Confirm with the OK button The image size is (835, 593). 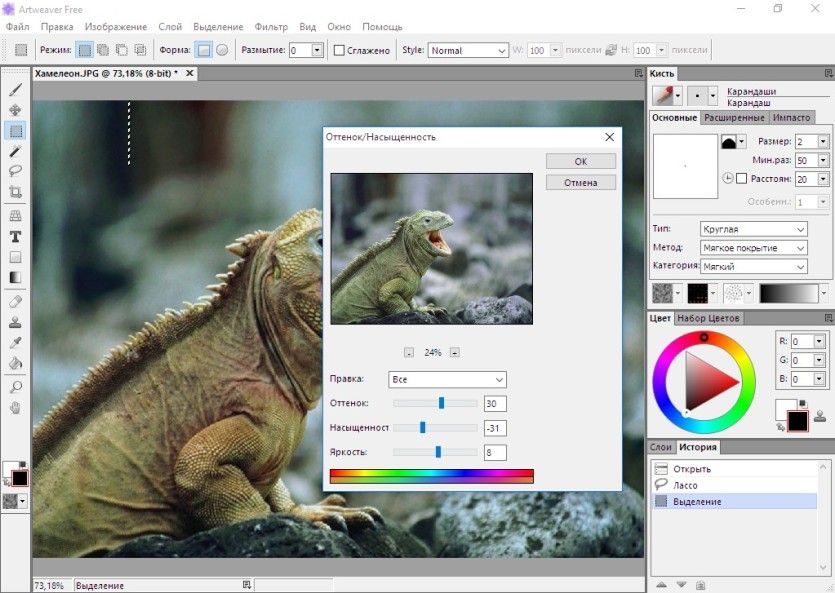point(580,161)
